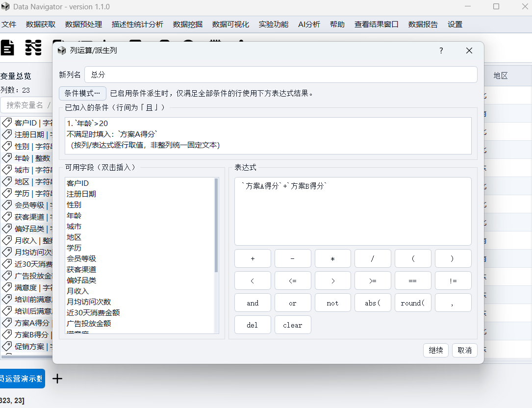532x408 pixels.
Task: Click the 条件模式 button
Action: [x=82, y=93]
